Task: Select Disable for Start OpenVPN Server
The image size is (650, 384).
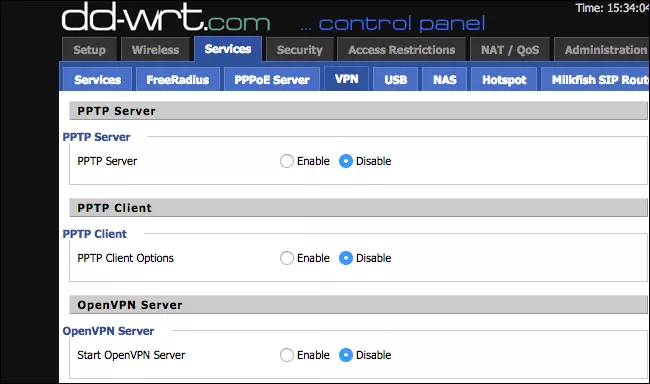Action: point(346,355)
